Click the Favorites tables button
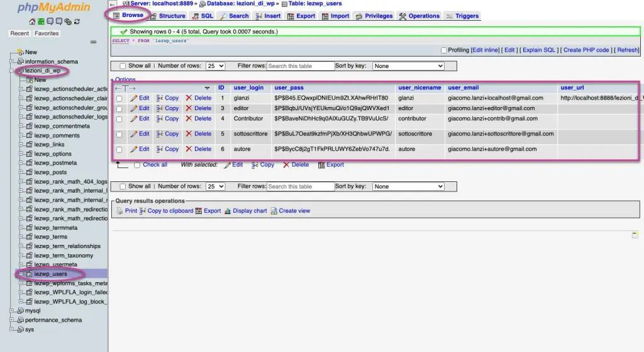This screenshot has height=352, width=644. pyautogui.click(x=47, y=33)
